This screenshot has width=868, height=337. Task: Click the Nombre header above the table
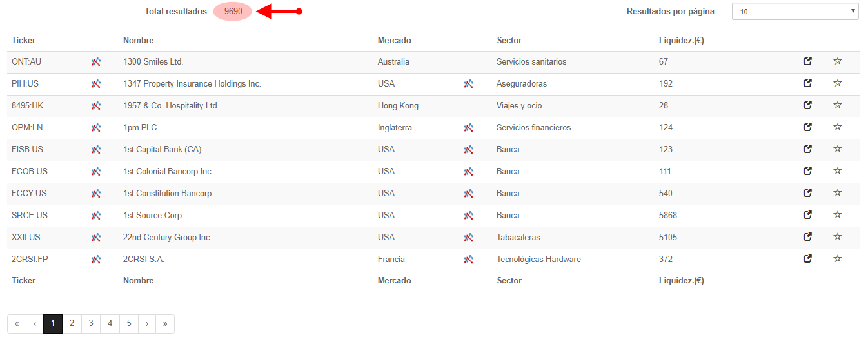point(138,40)
